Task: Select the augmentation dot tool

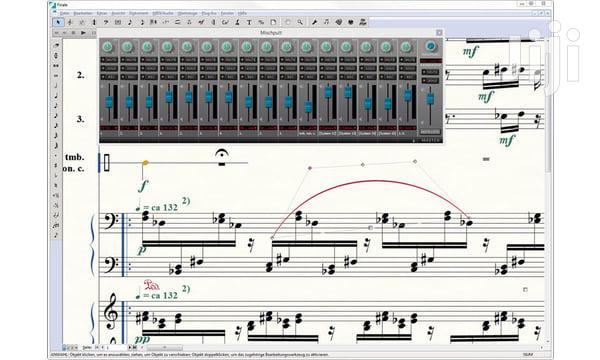Action: 56,155
